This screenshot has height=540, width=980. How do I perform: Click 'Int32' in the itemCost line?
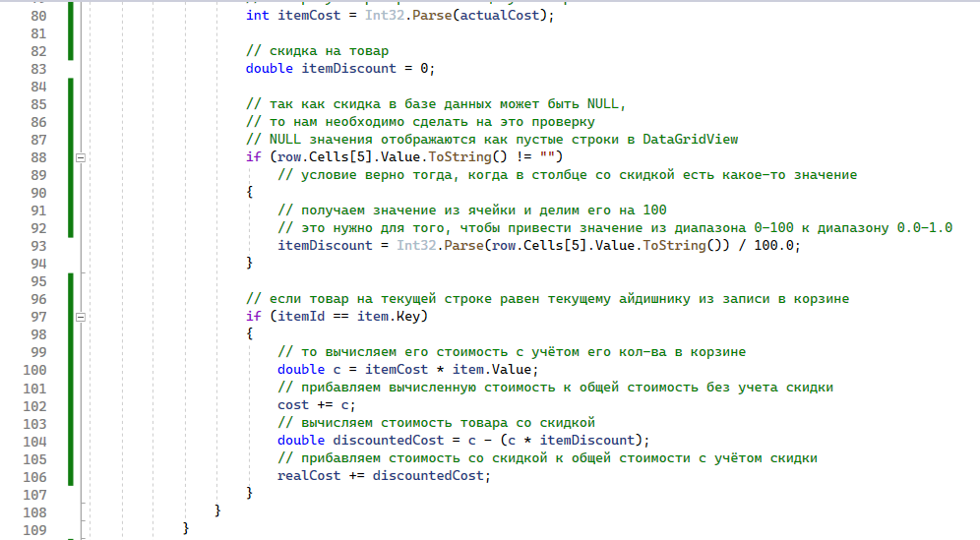pyautogui.click(x=385, y=15)
